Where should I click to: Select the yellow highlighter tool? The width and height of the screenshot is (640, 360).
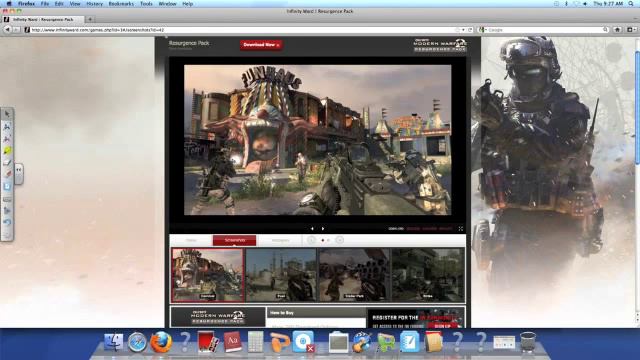[x=7, y=151]
